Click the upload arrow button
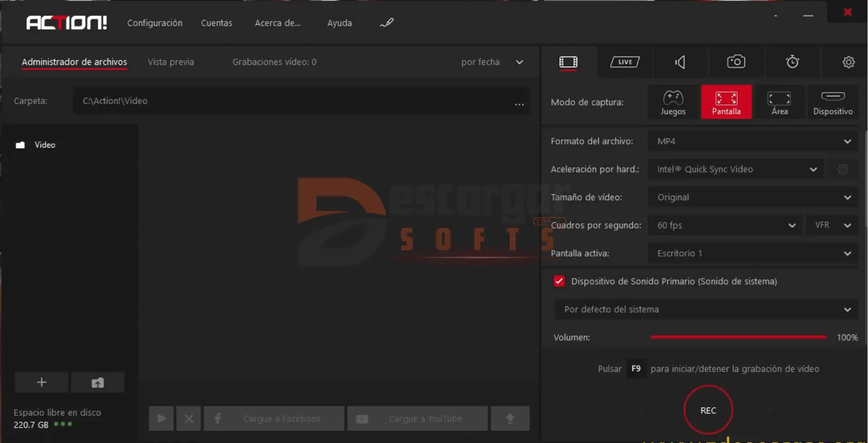Viewport: 868px width, 443px height. click(x=510, y=418)
